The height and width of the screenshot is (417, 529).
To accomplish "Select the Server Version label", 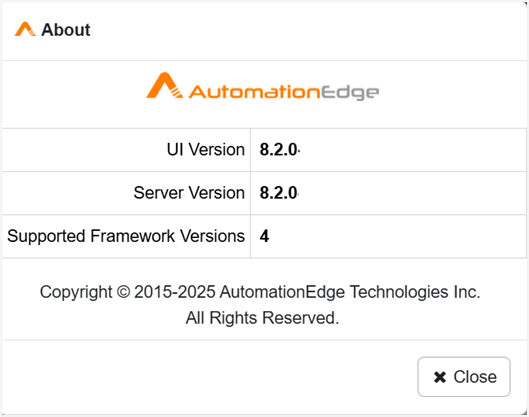I will coord(189,193).
